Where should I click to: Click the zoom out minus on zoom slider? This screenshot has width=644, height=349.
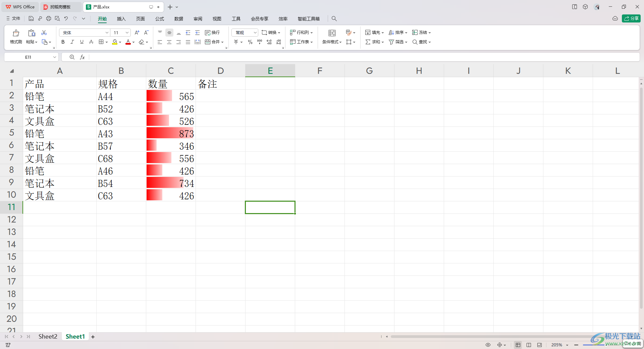576,345
